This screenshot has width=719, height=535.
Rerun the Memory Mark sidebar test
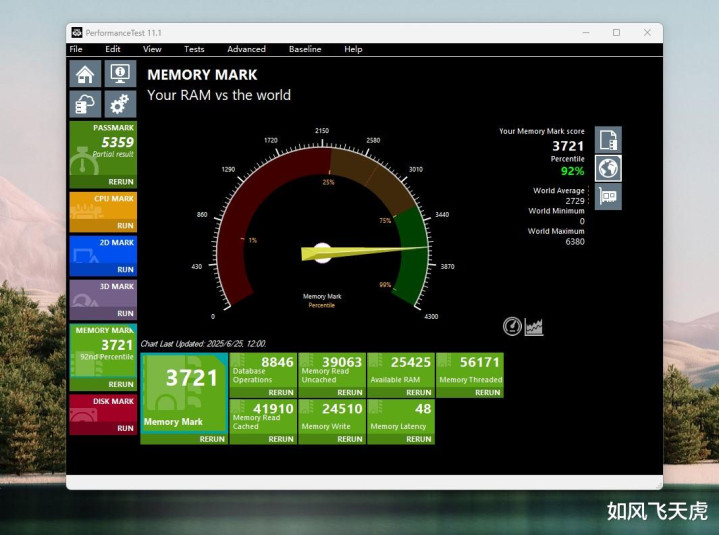[121, 384]
